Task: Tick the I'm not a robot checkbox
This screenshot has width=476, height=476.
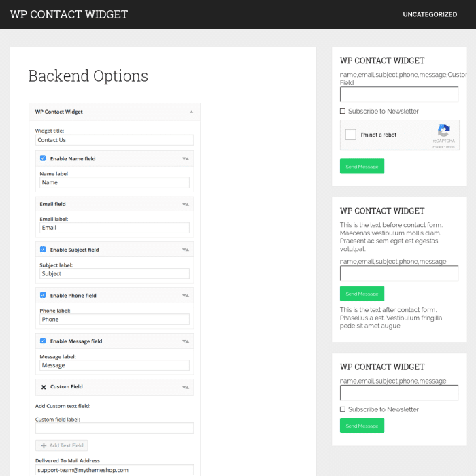Action: pos(351,135)
